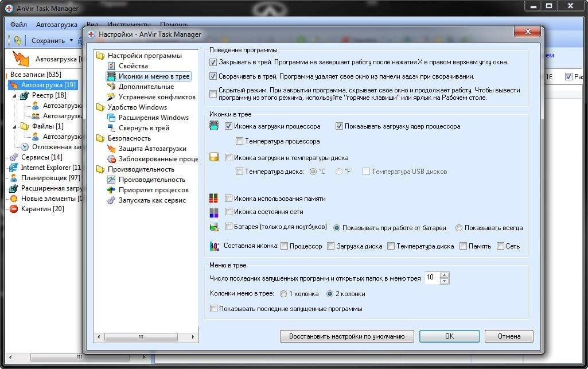Select Автозагрузка [19] in main tree
The height and width of the screenshot is (369, 588).
48,85
